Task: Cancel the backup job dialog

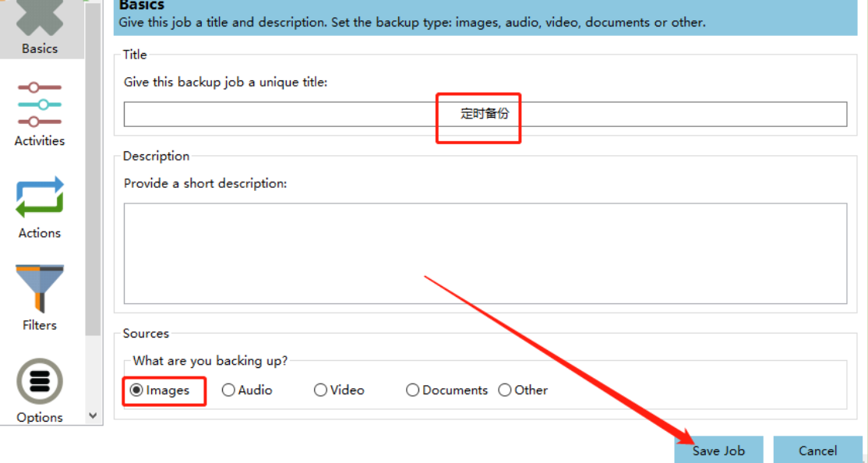Action: (x=817, y=451)
